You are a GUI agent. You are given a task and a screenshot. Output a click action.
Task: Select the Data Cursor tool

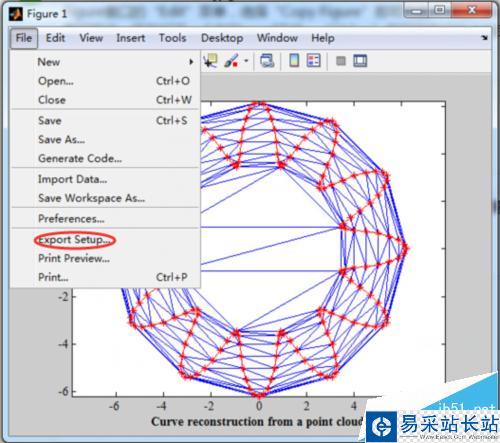pos(210,61)
